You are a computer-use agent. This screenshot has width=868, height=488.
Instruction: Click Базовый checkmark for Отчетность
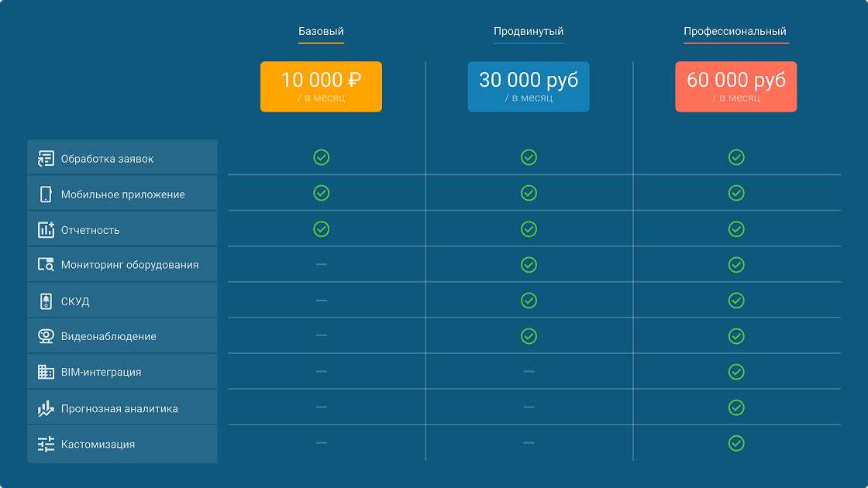(x=321, y=229)
